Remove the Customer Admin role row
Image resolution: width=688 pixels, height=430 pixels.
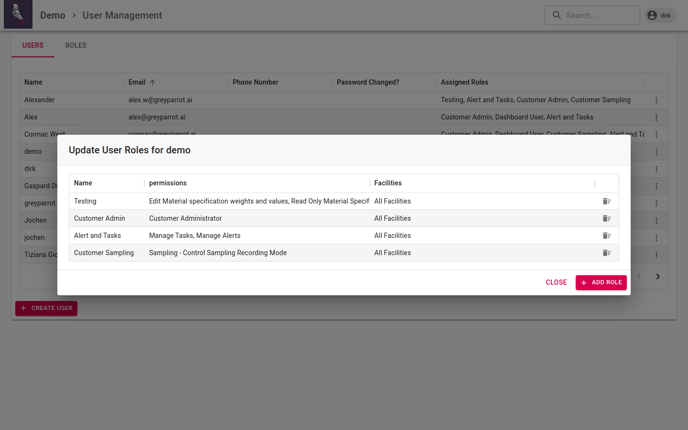pos(606,218)
